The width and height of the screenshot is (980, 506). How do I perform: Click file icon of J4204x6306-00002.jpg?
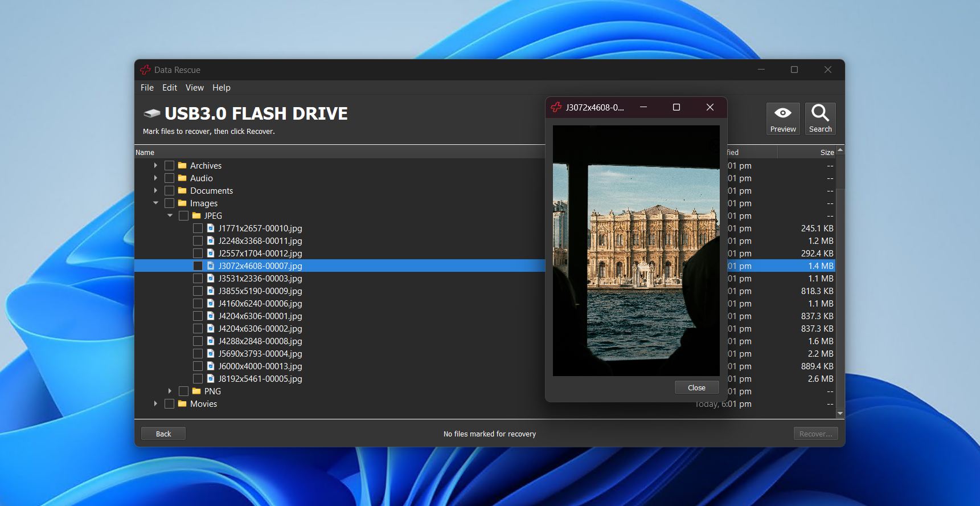[x=211, y=328]
